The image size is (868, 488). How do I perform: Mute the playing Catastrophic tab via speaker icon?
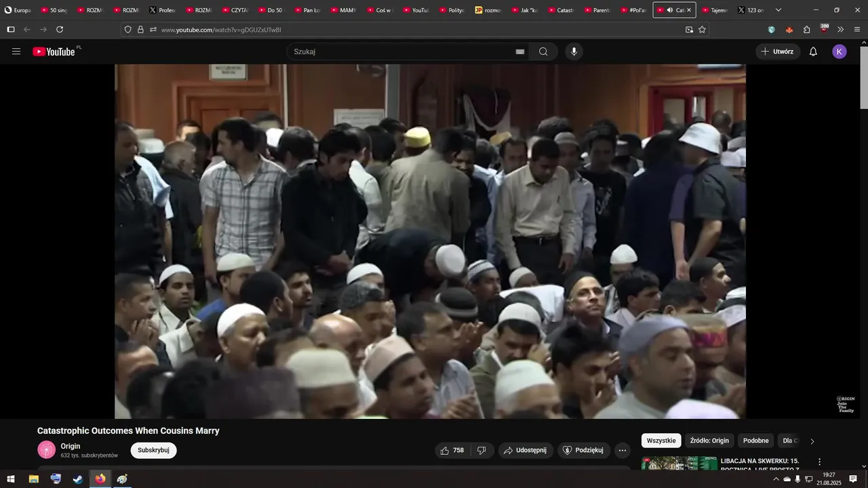(x=670, y=10)
